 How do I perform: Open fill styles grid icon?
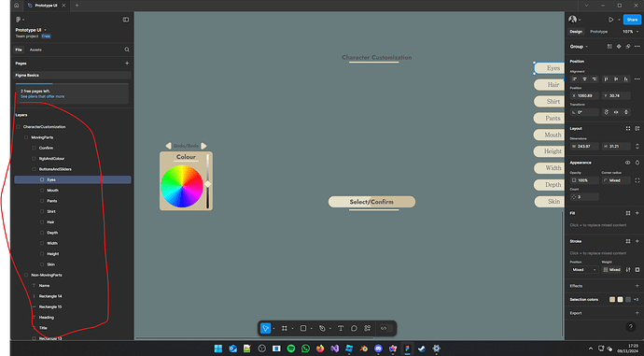pos(628,213)
